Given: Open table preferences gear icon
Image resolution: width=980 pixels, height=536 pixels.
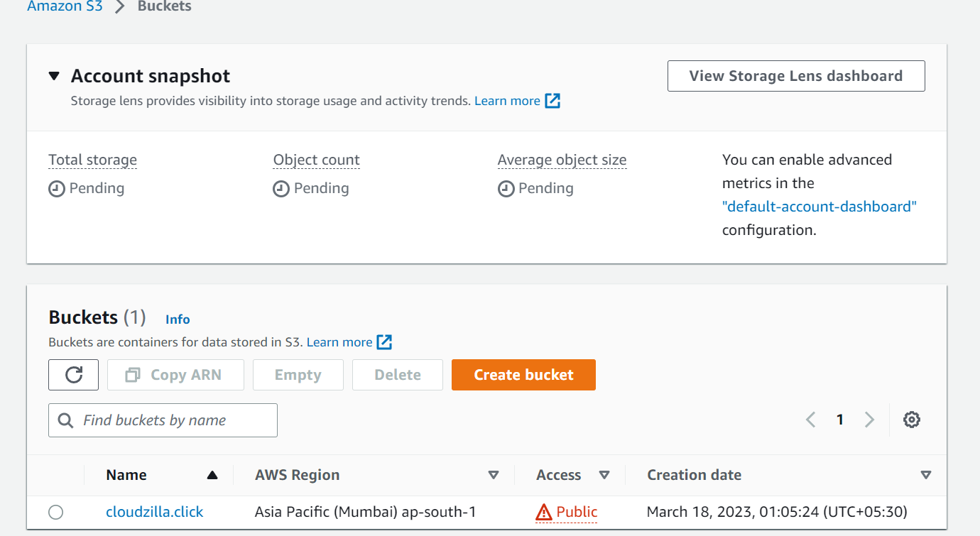Looking at the screenshot, I should coord(912,420).
